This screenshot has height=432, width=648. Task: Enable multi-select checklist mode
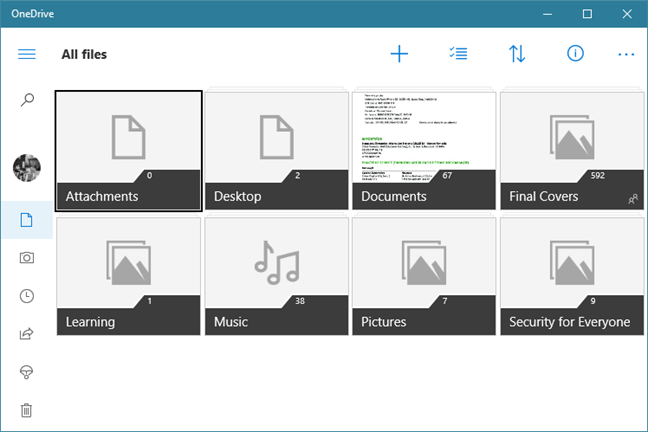(458, 54)
